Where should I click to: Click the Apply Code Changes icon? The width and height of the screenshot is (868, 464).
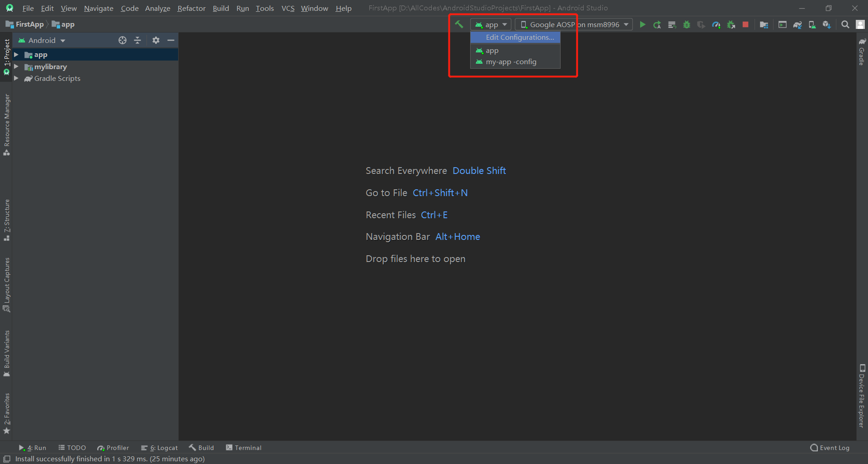point(672,24)
